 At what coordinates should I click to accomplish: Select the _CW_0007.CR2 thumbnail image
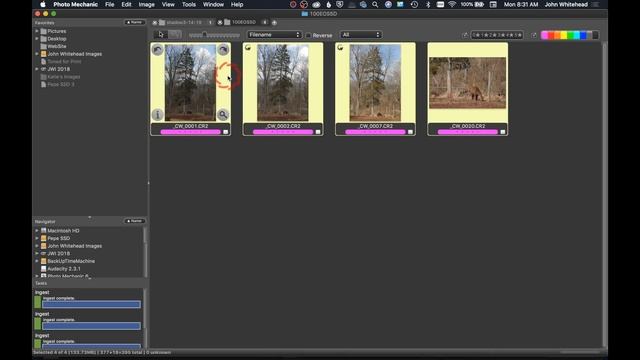click(375, 83)
